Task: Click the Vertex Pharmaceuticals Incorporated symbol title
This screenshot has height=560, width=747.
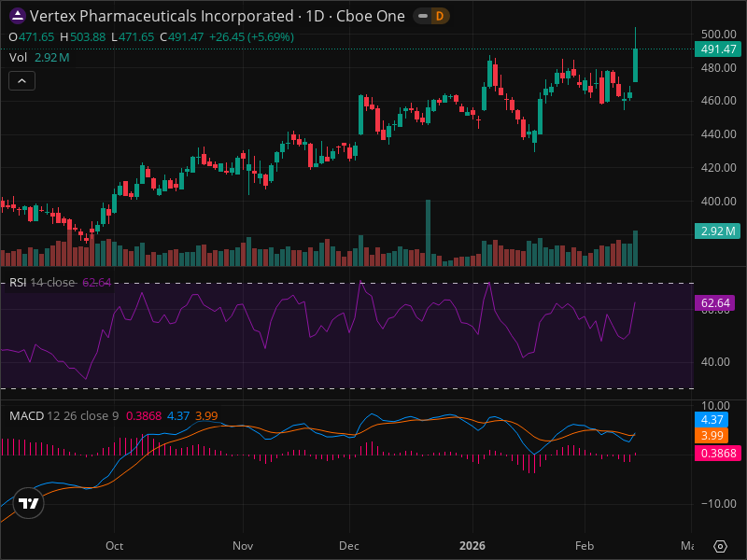Action: [x=162, y=16]
